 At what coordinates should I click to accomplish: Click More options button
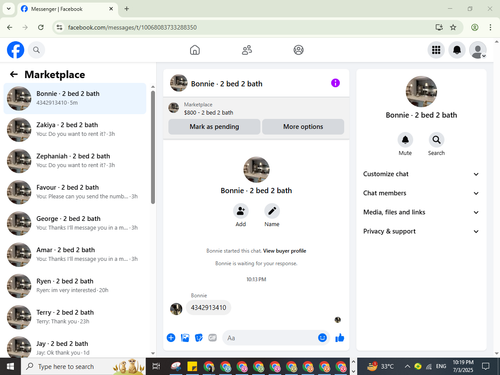303,127
